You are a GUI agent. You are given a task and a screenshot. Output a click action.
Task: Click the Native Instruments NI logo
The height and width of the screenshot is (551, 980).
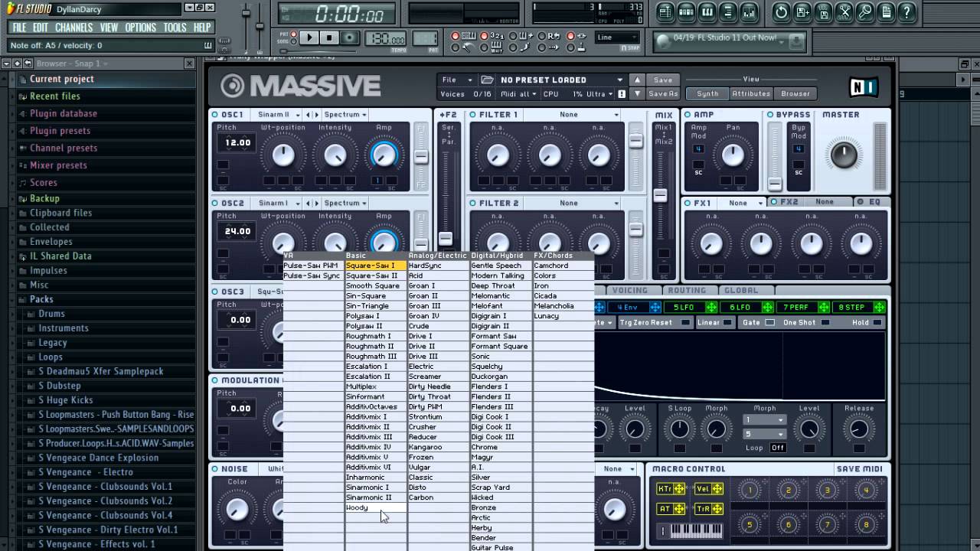coord(864,86)
